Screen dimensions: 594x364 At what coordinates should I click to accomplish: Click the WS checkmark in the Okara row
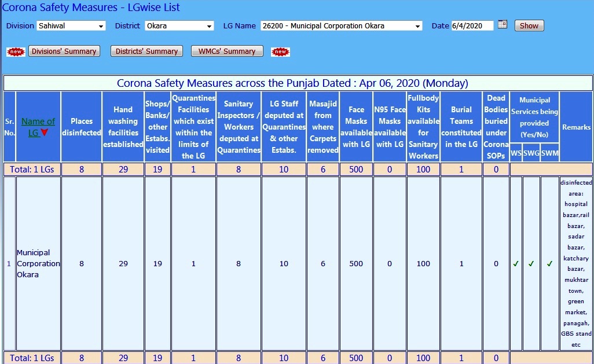(516, 264)
